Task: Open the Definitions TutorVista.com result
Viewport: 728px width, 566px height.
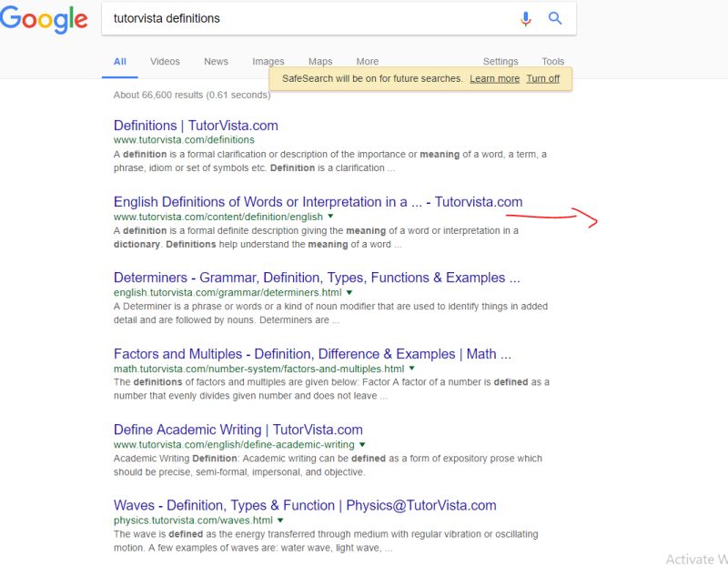Action: [196, 125]
